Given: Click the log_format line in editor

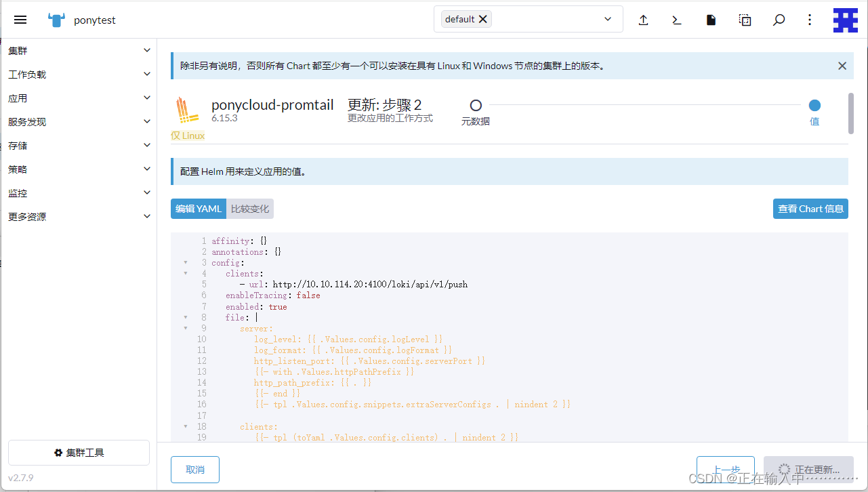Looking at the screenshot, I should pos(353,350).
